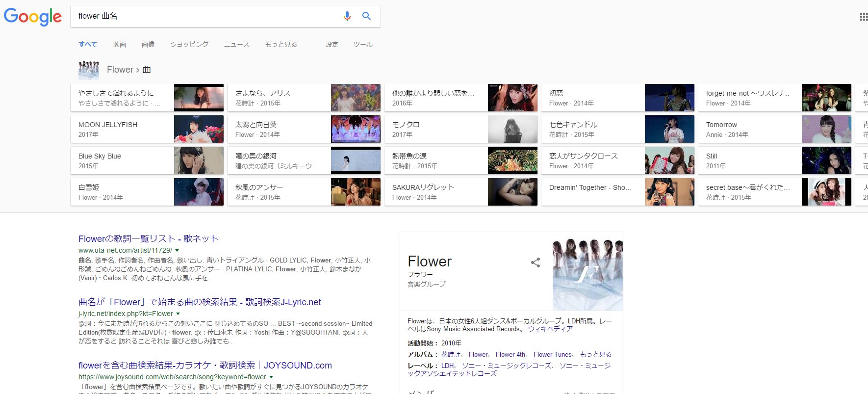
Task: Open song card やさしさで溢れるように
Action: [x=147, y=98]
